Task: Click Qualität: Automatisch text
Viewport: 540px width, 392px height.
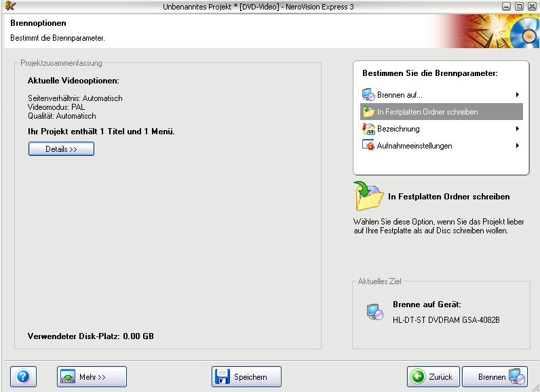Action: (62, 116)
